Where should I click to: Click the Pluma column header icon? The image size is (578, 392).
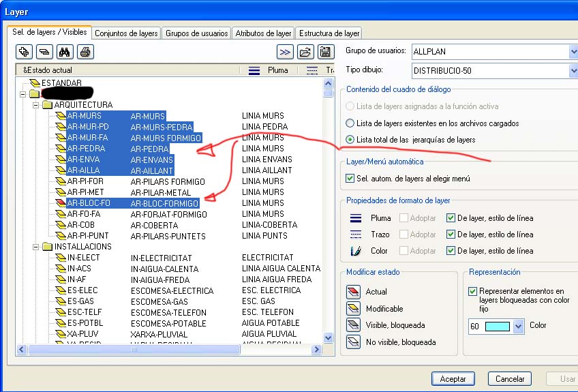pos(254,70)
